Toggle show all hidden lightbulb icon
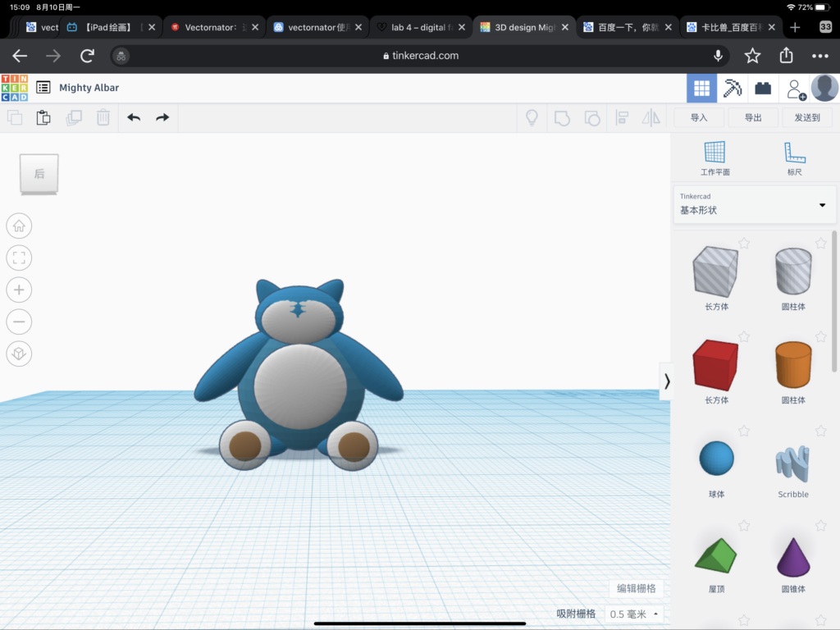Screen dimensions: 840x630 point(532,118)
